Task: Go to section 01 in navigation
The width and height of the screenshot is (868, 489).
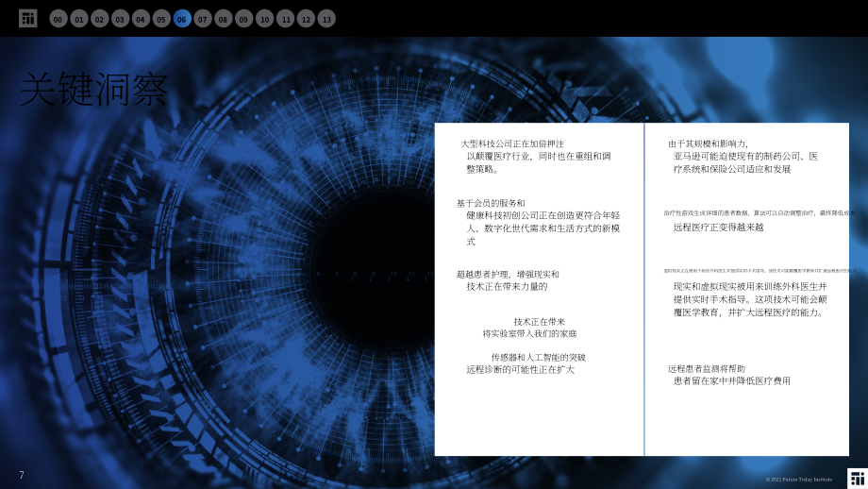Action: click(x=78, y=19)
